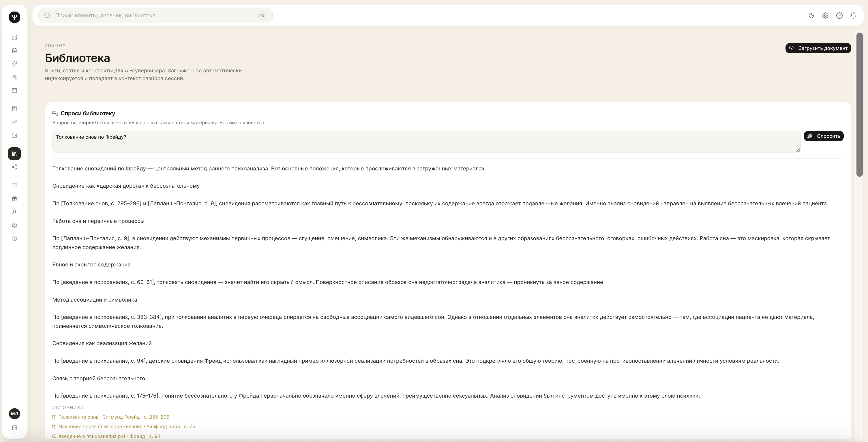The height and width of the screenshot is (442, 868).
Task: Click the search field for clients, diary, library
Action: click(155, 16)
